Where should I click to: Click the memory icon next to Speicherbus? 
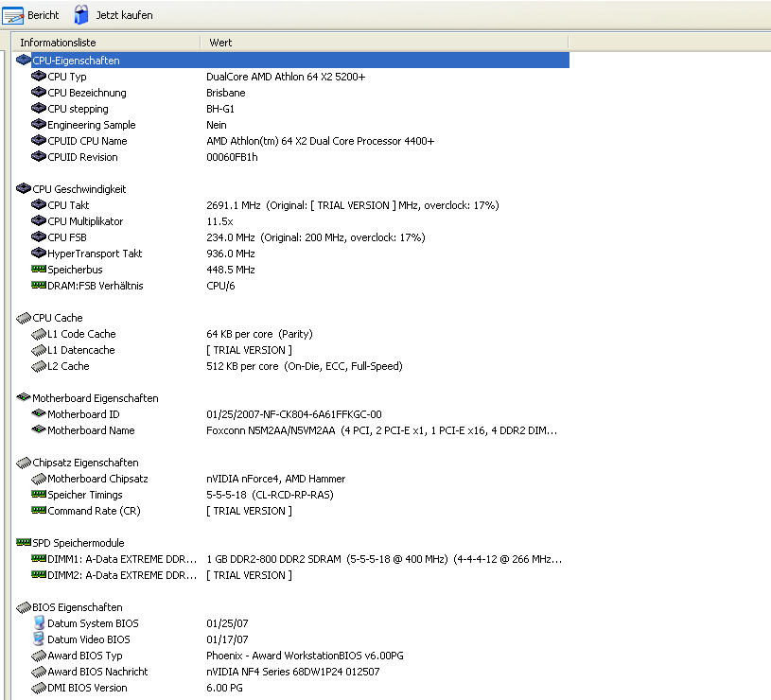pyautogui.click(x=39, y=269)
